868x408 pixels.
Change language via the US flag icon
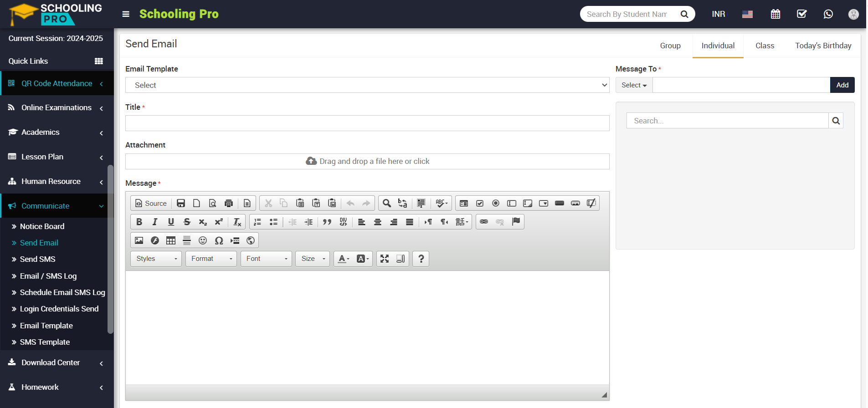tap(747, 14)
